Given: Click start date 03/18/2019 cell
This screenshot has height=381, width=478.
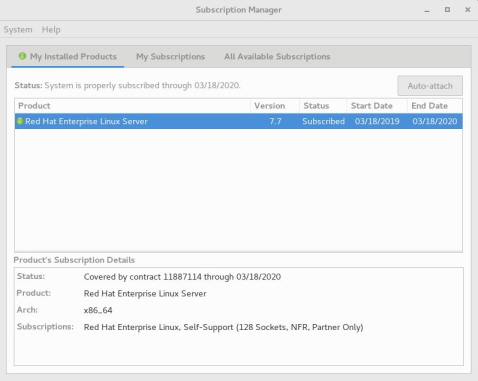Looking at the screenshot, I should point(377,121).
